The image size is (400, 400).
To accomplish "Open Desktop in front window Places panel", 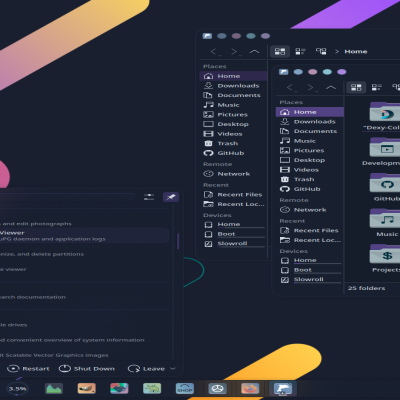I will coord(310,160).
